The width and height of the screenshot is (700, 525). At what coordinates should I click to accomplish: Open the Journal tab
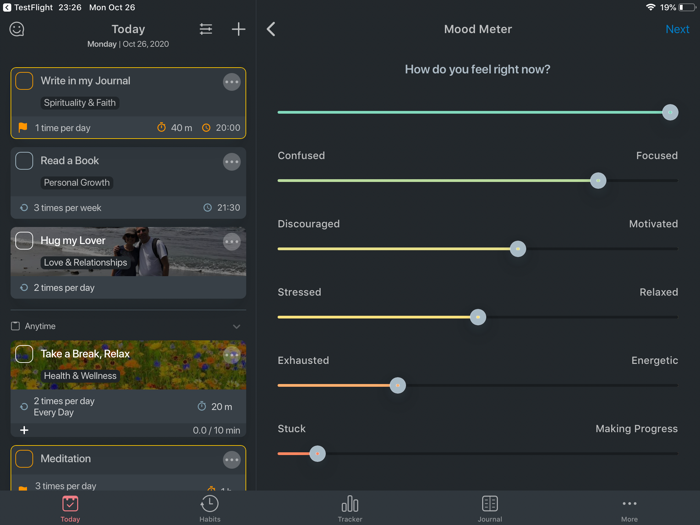(x=490, y=509)
